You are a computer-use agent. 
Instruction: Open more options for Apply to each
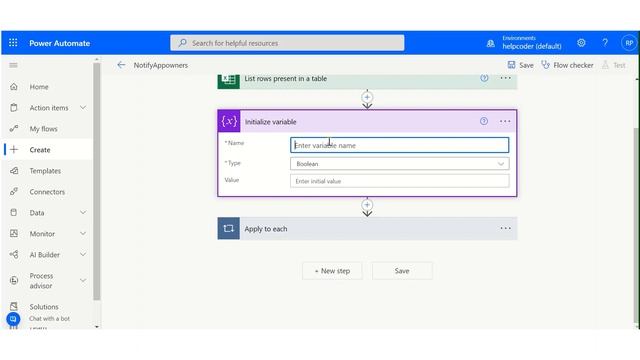point(505,229)
